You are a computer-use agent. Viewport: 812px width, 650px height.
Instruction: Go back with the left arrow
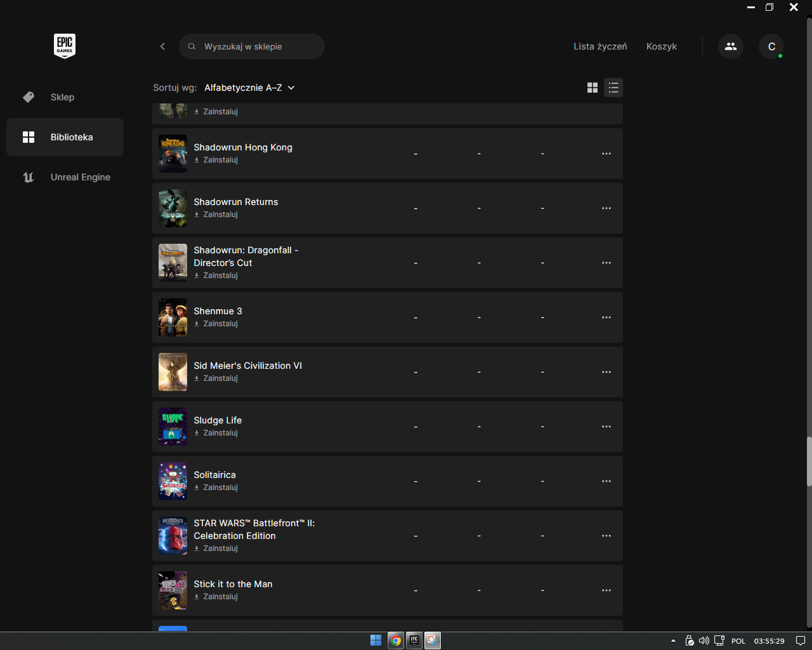pos(162,46)
